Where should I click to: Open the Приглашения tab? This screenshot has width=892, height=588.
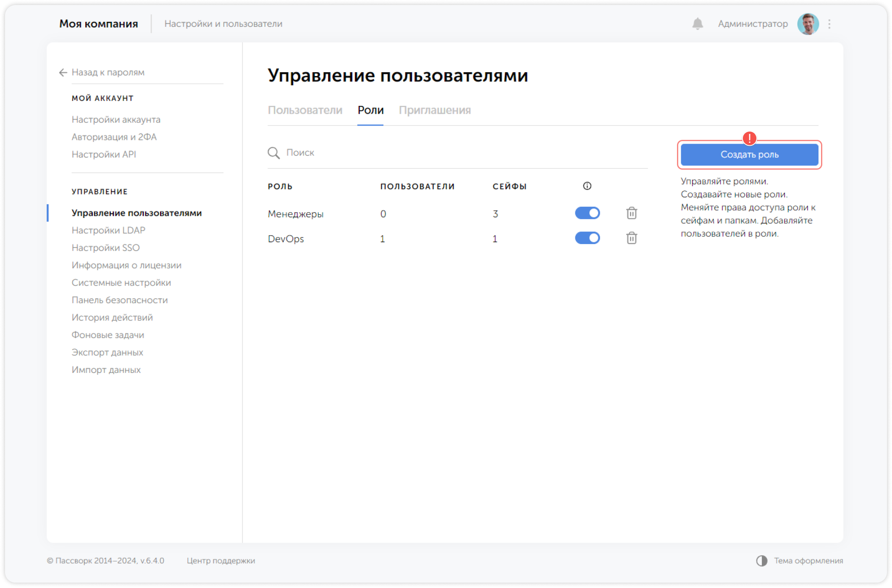coord(435,110)
